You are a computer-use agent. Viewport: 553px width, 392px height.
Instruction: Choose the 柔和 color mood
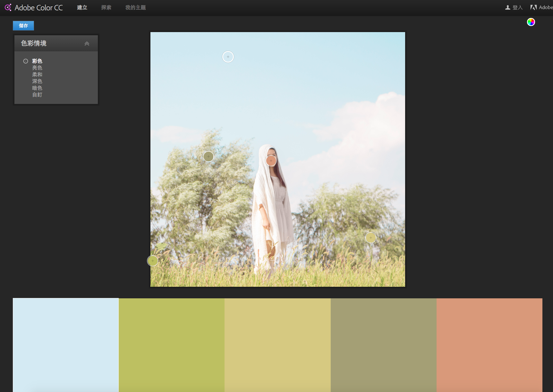(37, 74)
